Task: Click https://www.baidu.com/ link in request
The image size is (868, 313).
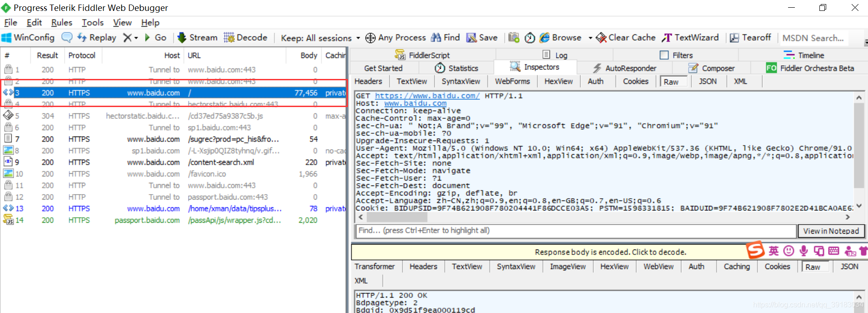Action: (x=427, y=96)
